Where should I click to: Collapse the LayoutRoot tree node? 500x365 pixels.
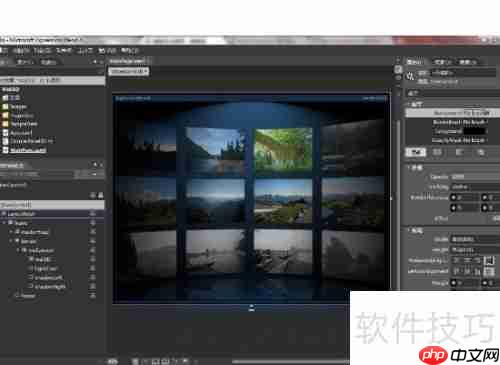point(4,214)
